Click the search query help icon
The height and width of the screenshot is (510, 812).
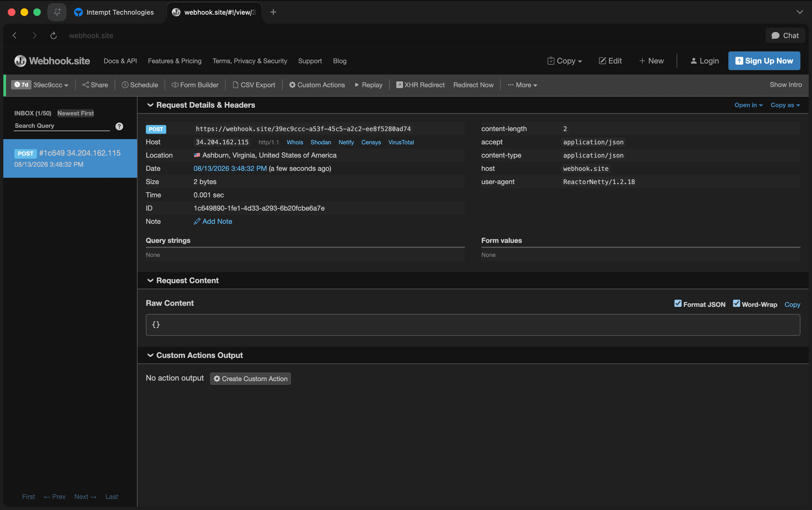pyautogui.click(x=119, y=126)
